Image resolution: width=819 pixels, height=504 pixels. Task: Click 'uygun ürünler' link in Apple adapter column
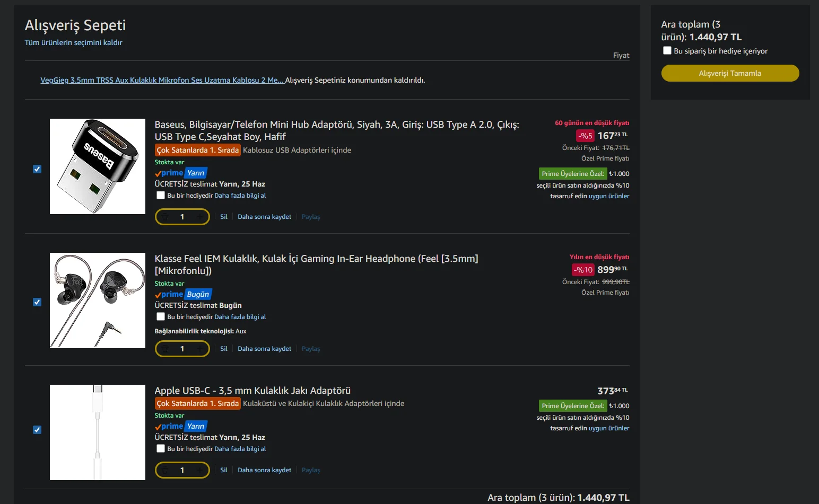pos(609,428)
